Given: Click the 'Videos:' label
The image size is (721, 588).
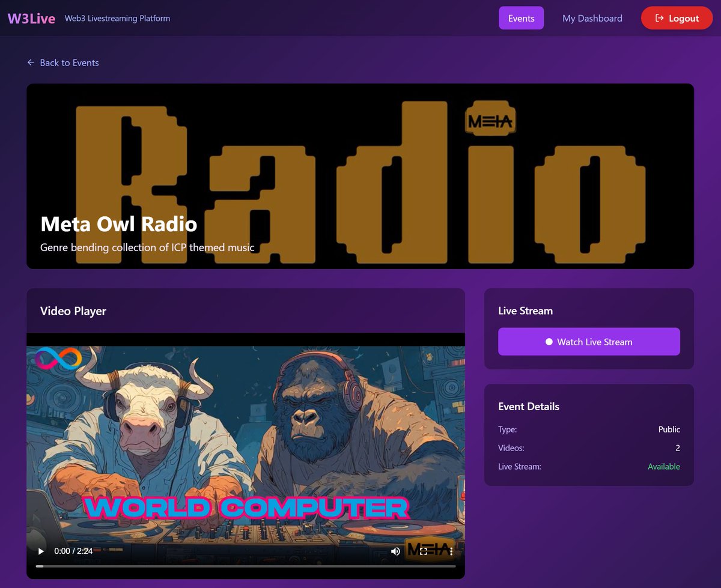Looking at the screenshot, I should [x=511, y=448].
